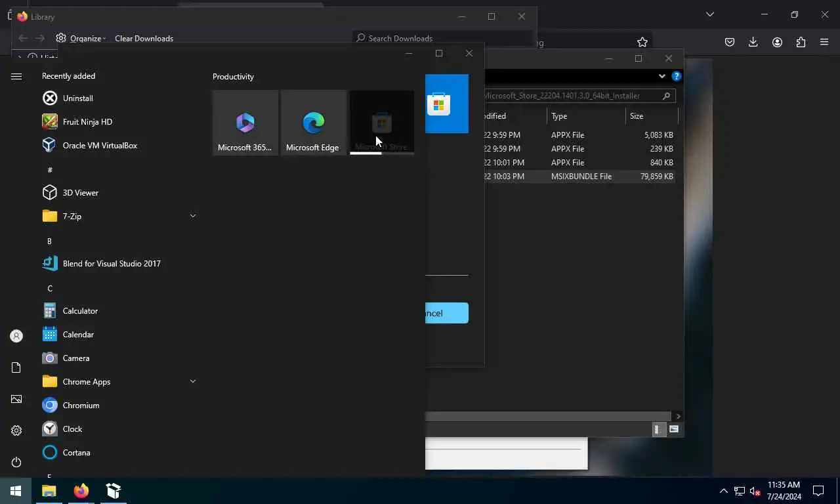Open Firefox list all tabs dropdown
Screen dimensions: 840x504
pyautogui.click(x=710, y=14)
